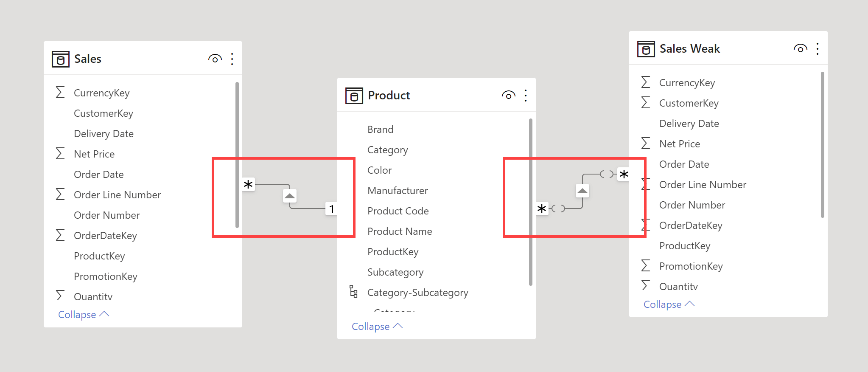Toggle visibility of Sales Weak table
This screenshot has height=372, width=868.
(x=800, y=49)
